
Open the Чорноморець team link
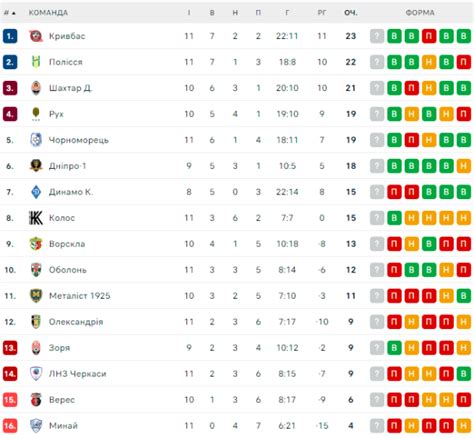[x=79, y=140]
